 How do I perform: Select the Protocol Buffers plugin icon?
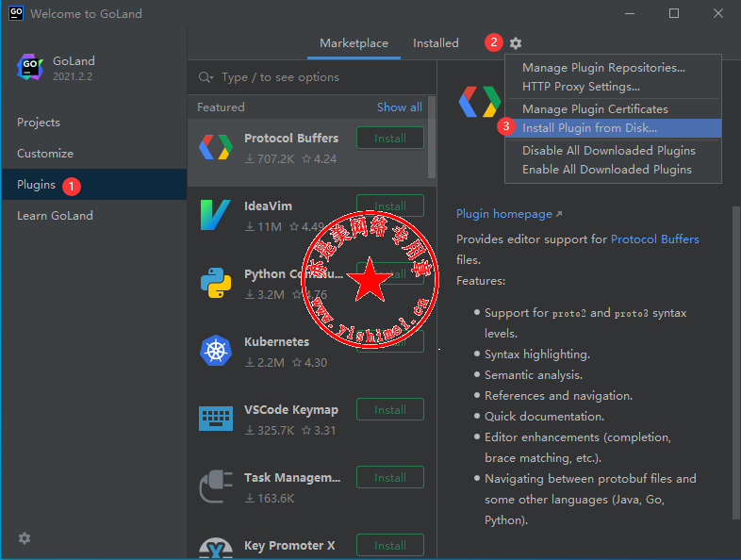[216, 147]
